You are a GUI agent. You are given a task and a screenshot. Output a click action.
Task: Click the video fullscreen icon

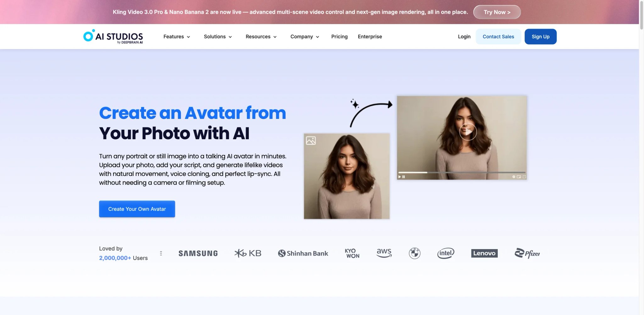click(x=524, y=177)
